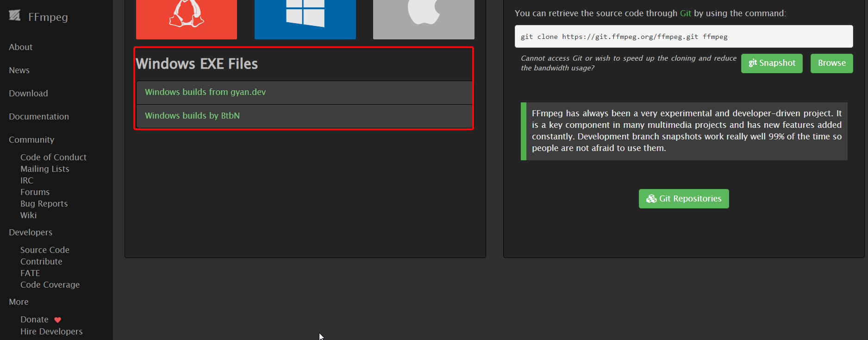This screenshot has width=868, height=340.
Task: Open Hire Developers link
Action: click(51, 332)
